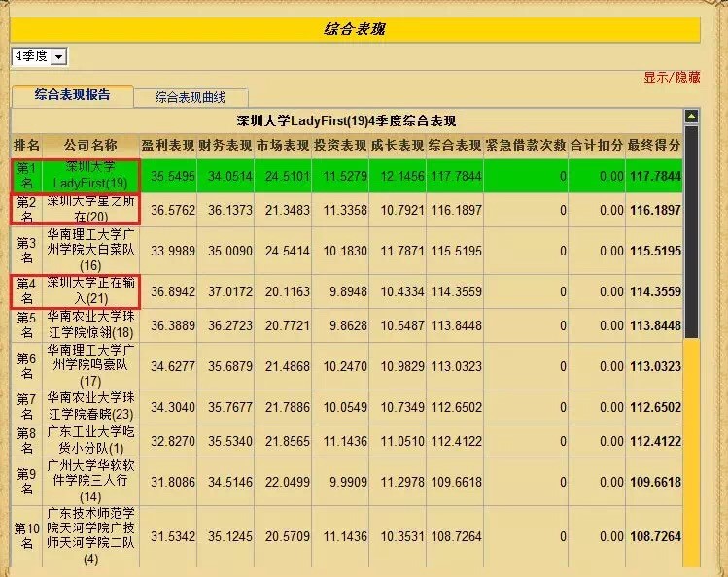
Task: Click the 合计扣分 column header
Action: [597, 145]
